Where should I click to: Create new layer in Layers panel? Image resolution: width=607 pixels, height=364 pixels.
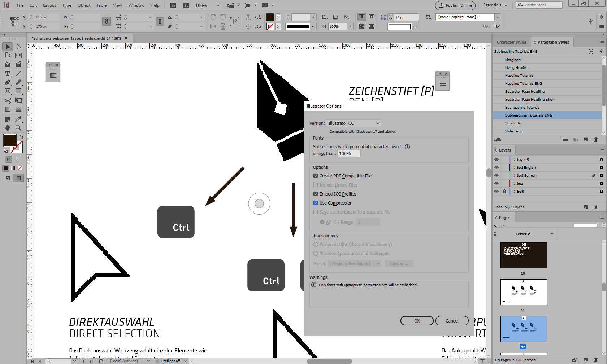(x=586, y=207)
